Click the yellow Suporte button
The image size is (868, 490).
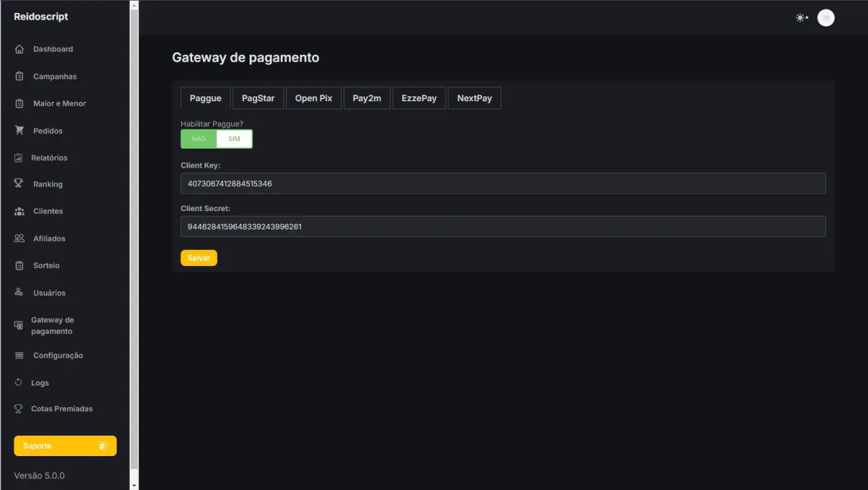(65, 446)
